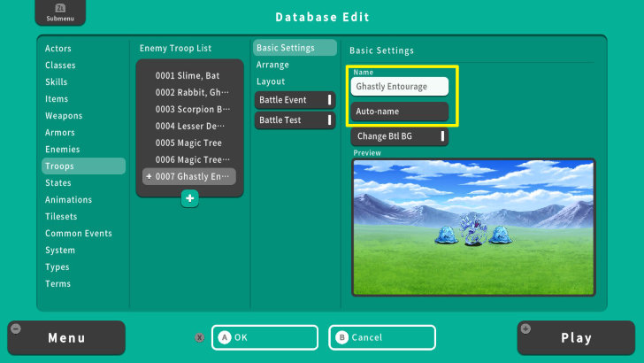644x363 pixels.
Task: Click the battle background preview image
Action: tap(473, 228)
